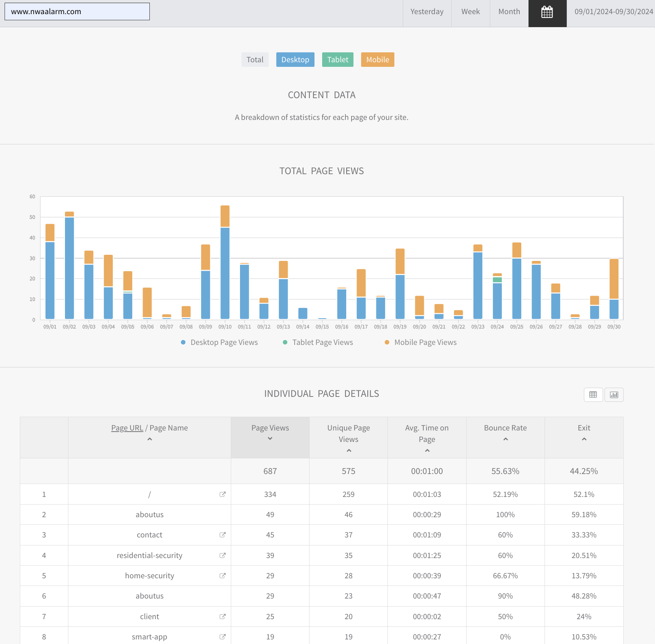
Task: Open homepage '/' external link icon
Action: (x=222, y=494)
